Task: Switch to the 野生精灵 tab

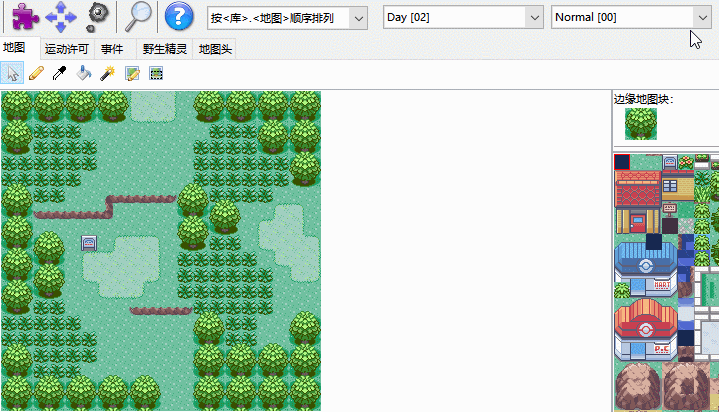Action: tap(165, 49)
